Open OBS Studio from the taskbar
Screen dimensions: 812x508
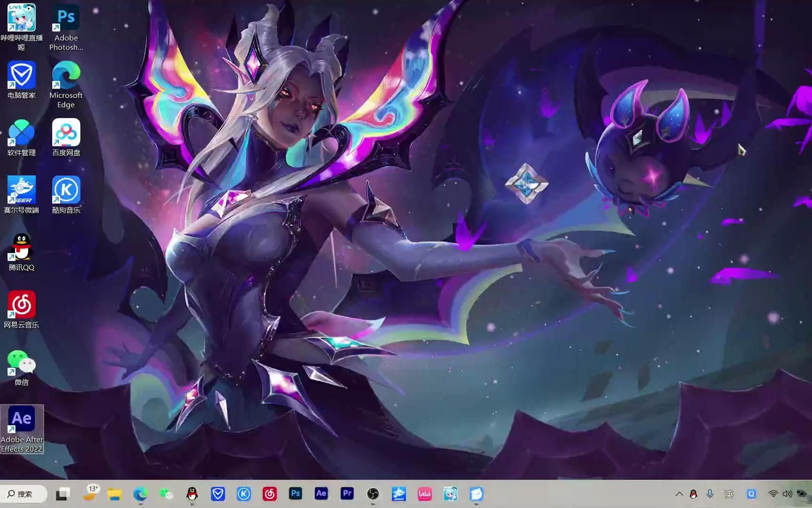click(x=373, y=494)
